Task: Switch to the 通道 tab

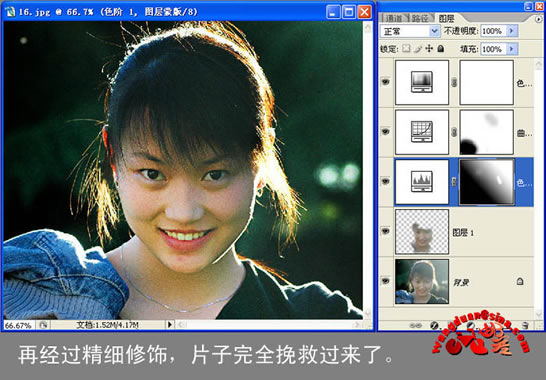Action: (x=393, y=18)
